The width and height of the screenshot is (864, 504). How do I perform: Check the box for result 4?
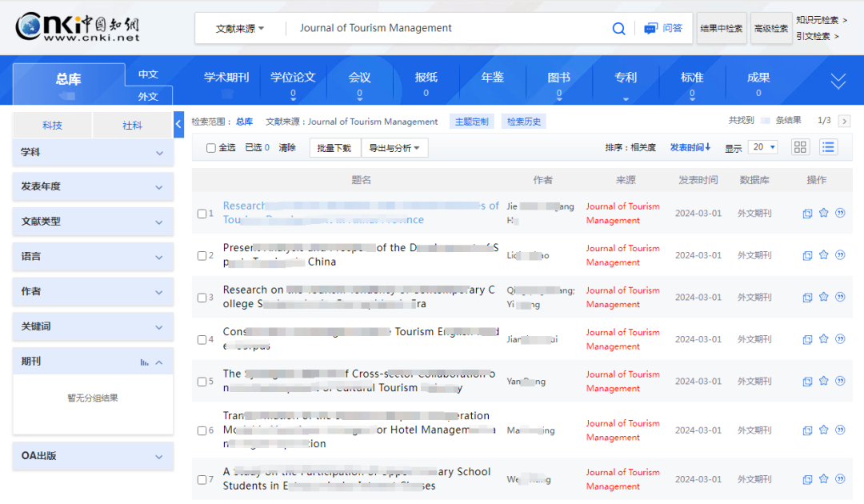click(x=202, y=339)
